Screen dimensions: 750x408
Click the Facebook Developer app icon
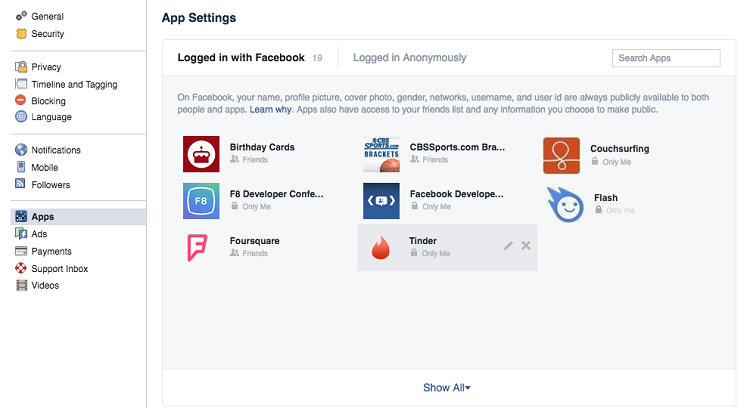click(x=381, y=201)
